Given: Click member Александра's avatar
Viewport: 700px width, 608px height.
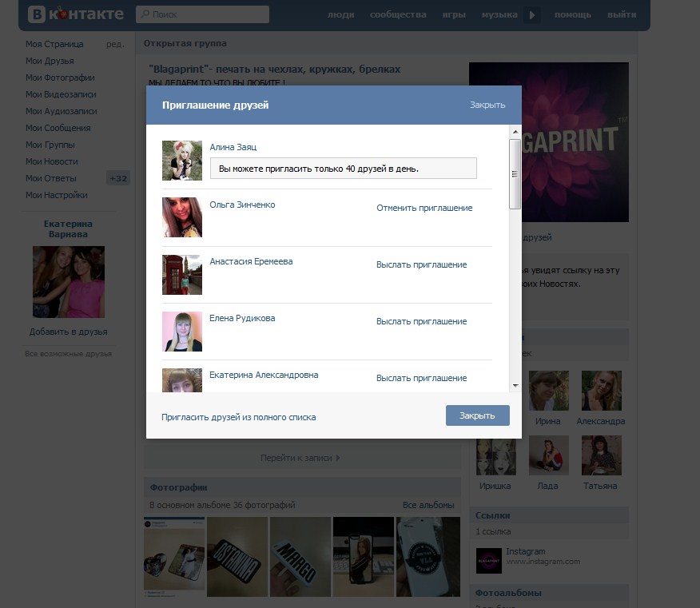Looking at the screenshot, I should click(601, 391).
